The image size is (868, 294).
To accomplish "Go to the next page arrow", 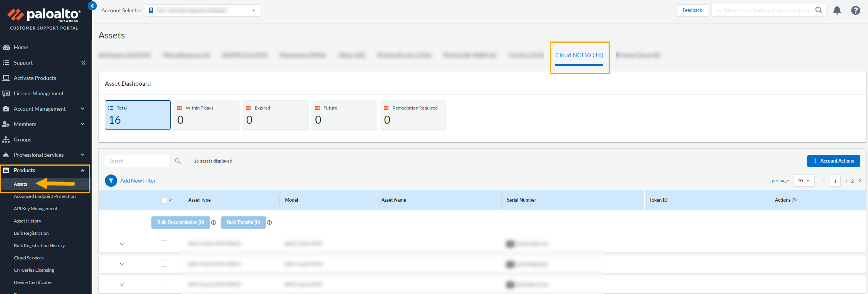I will [x=860, y=181].
